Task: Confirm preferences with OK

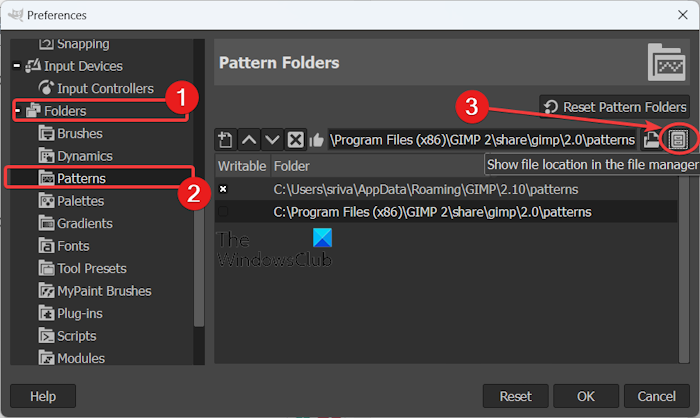Action: [x=586, y=396]
